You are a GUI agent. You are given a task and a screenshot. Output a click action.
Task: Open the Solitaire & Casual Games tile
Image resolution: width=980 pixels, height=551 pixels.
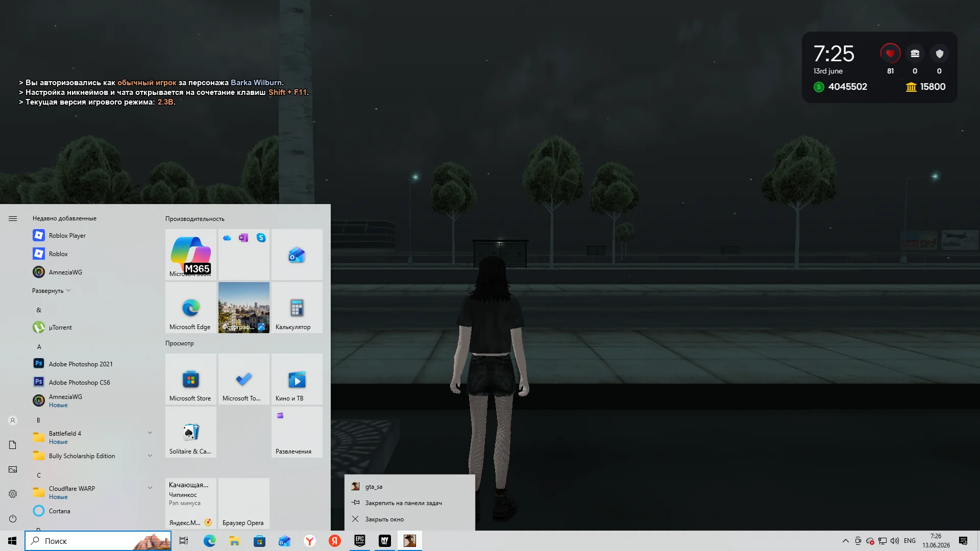click(191, 432)
